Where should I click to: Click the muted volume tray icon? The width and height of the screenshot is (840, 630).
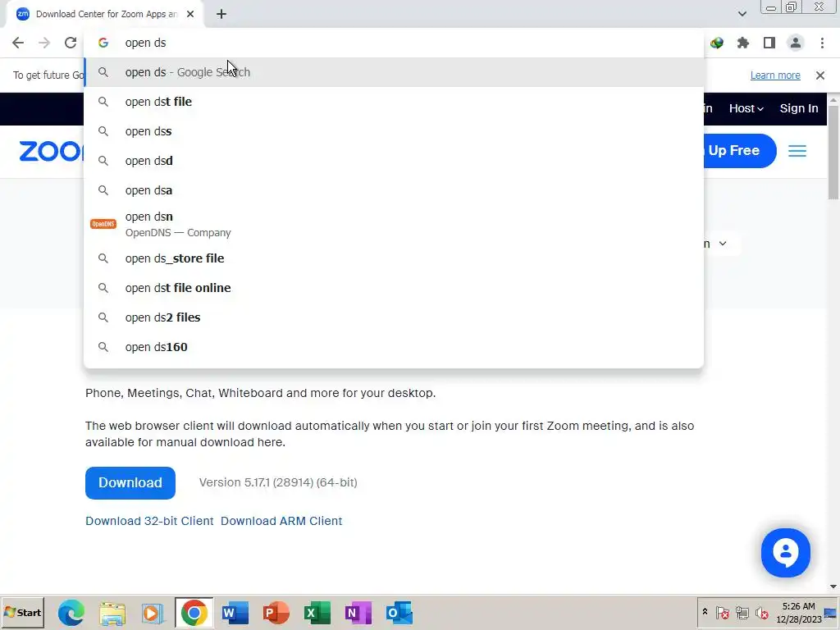tap(761, 612)
